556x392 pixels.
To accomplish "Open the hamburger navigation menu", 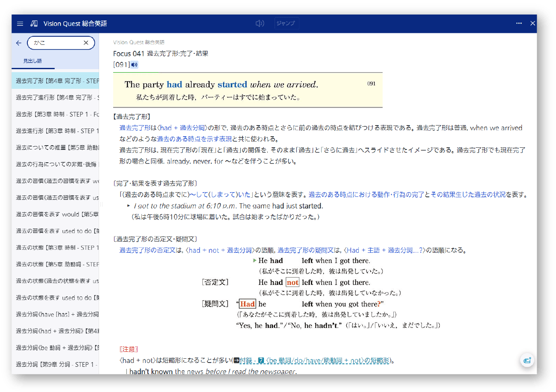I will tap(20, 23).
